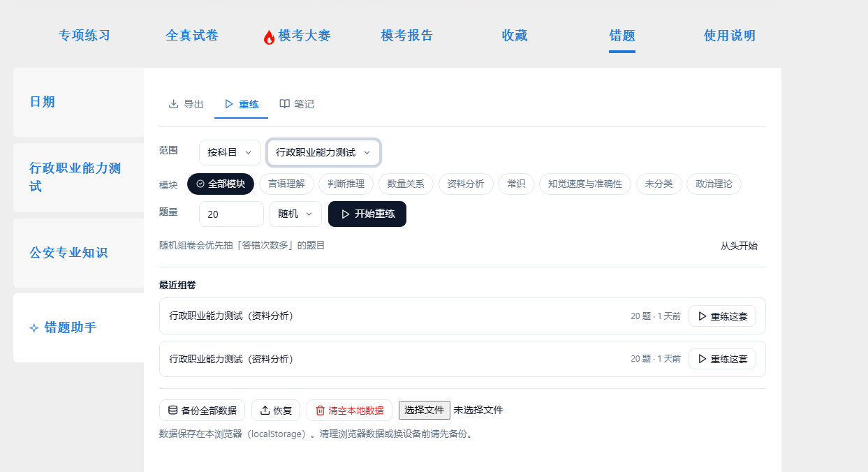Click 重练这套 for the second recent paper

pyautogui.click(x=722, y=359)
